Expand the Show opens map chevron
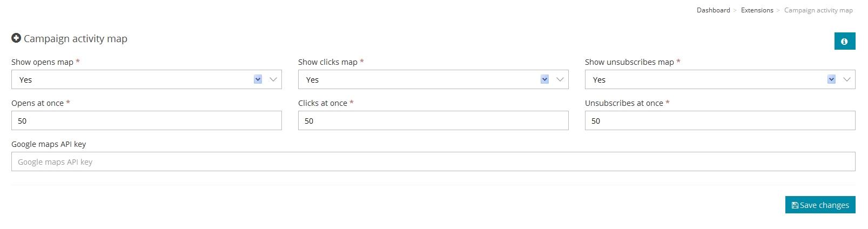The width and height of the screenshot is (868, 229). (x=273, y=79)
